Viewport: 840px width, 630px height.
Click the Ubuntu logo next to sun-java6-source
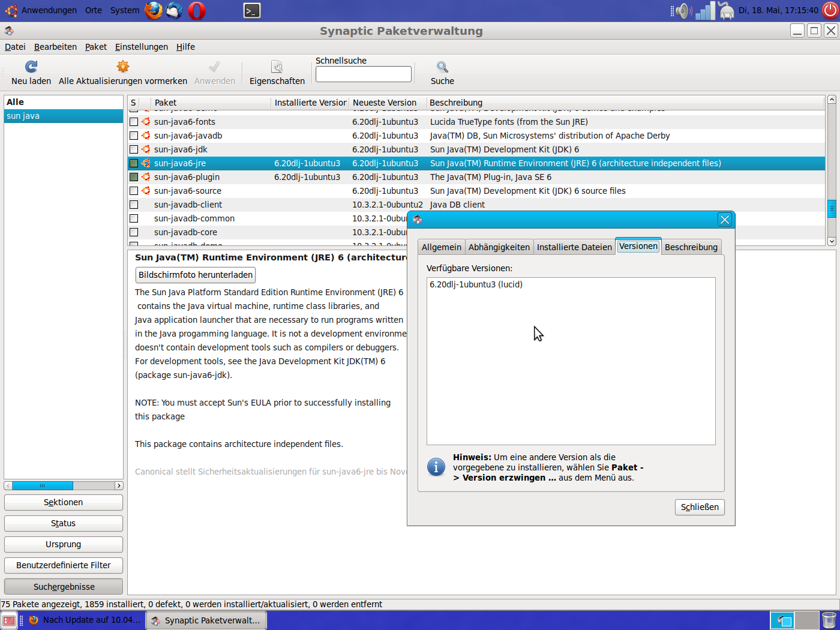pos(146,191)
